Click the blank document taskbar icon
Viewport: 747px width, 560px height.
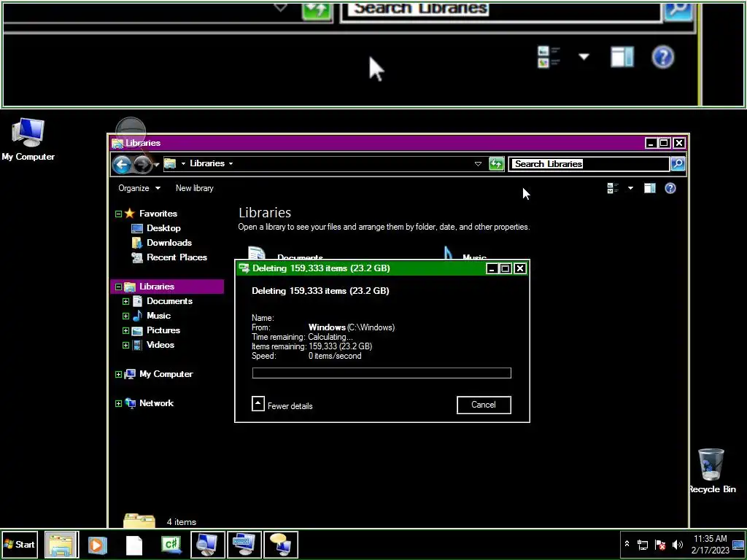tap(134, 545)
